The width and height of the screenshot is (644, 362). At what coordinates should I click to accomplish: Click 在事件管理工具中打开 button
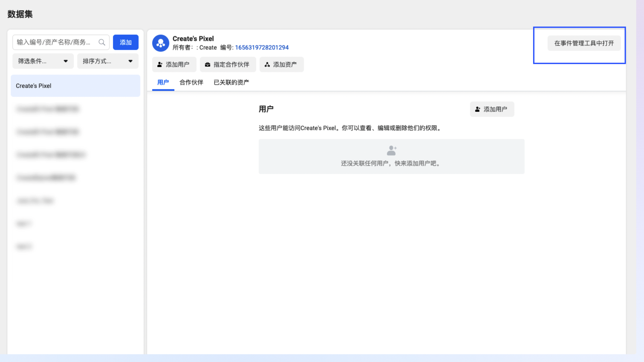pyautogui.click(x=584, y=43)
